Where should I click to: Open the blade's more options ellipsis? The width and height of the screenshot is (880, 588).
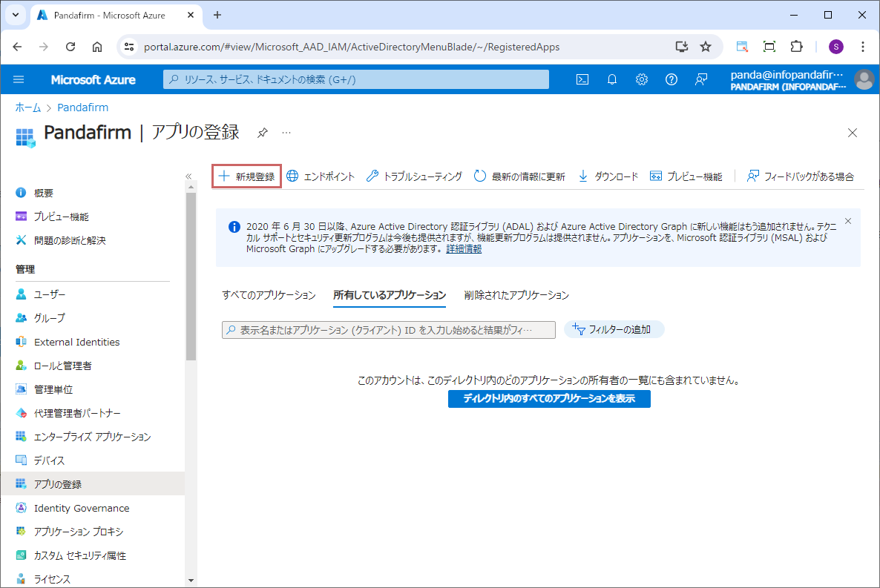(x=286, y=133)
